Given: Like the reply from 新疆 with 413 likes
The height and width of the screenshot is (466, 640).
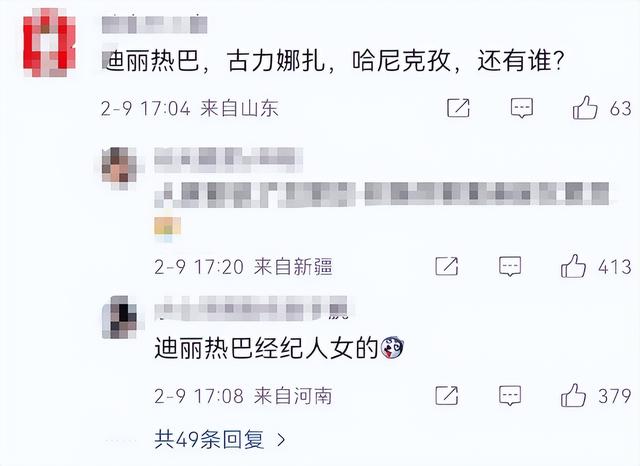Looking at the screenshot, I should (573, 266).
